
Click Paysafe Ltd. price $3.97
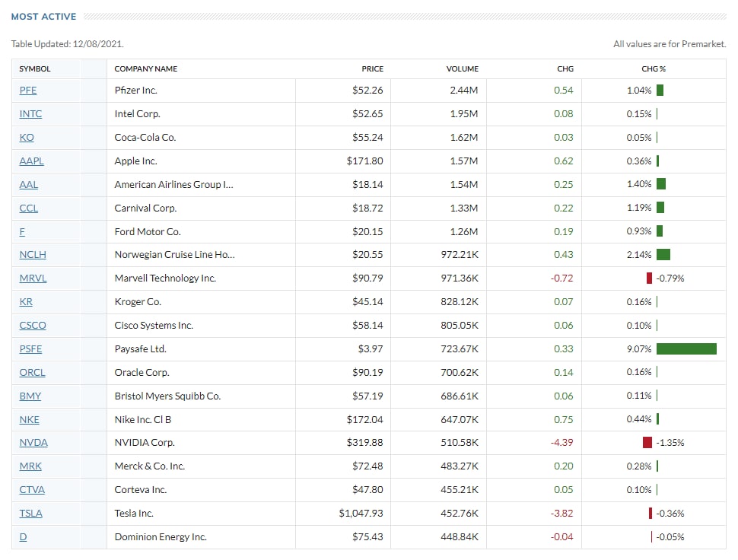(x=371, y=348)
